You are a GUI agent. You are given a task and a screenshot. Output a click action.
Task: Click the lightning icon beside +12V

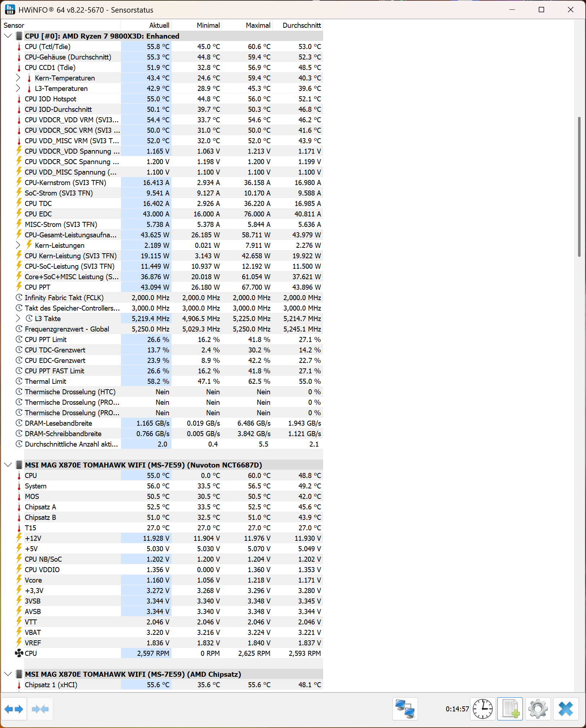tap(19, 538)
